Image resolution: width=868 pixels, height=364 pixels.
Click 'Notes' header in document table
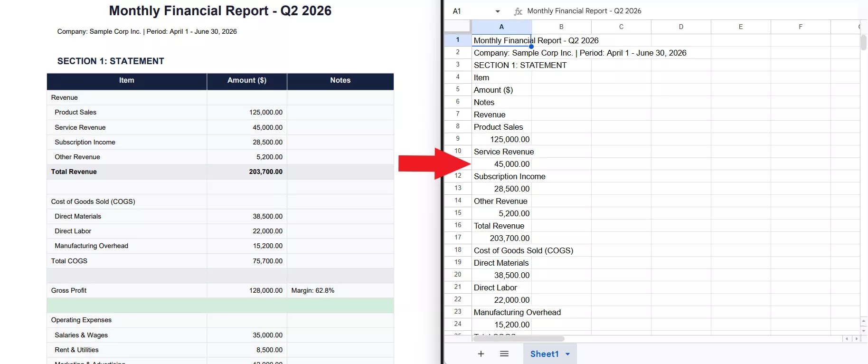pos(340,80)
